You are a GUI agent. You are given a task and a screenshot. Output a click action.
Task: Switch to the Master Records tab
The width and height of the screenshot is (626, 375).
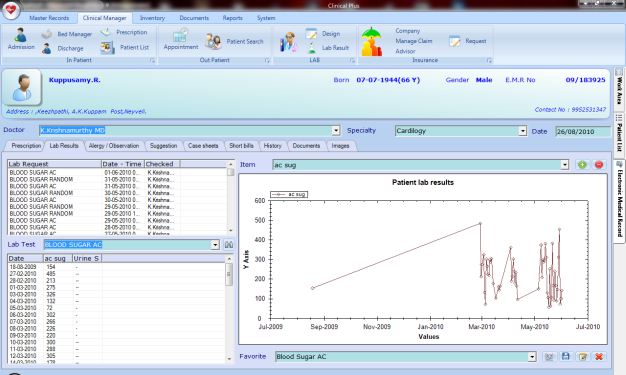pos(49,18)
